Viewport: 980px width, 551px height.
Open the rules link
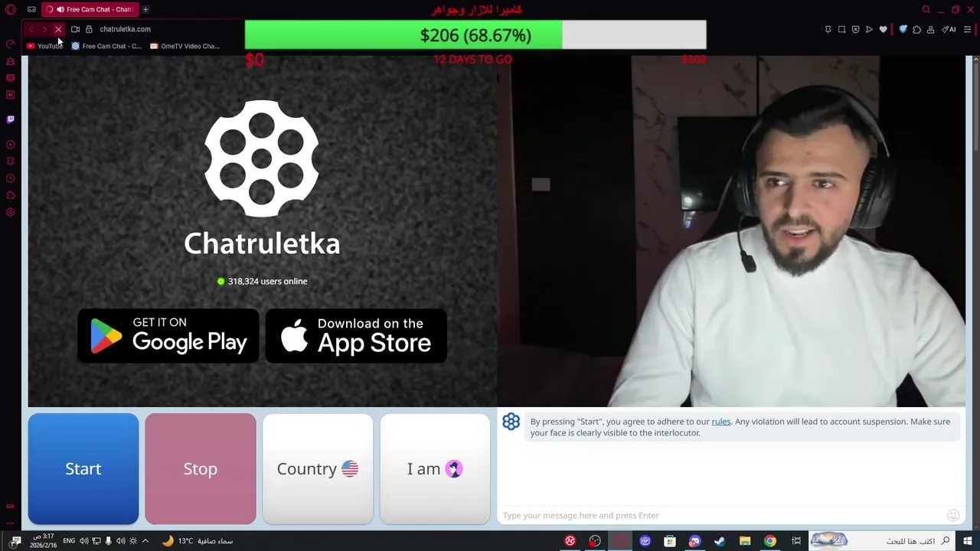[721, 422]
